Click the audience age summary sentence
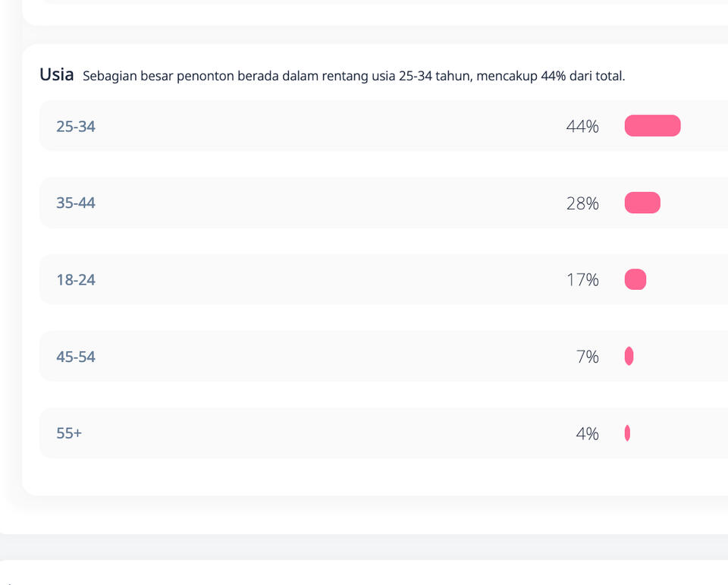728x585 pixels. pyautogui.click(x=354, y=76)
